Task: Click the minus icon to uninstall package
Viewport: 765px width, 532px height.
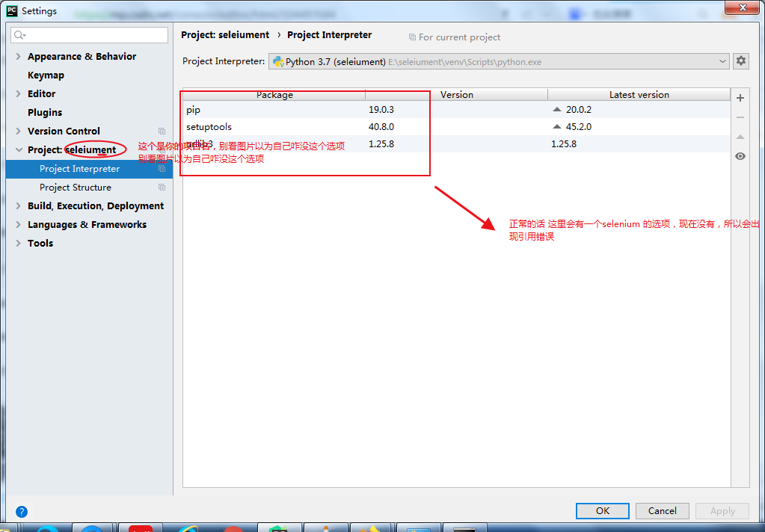Action: point(740,117)
